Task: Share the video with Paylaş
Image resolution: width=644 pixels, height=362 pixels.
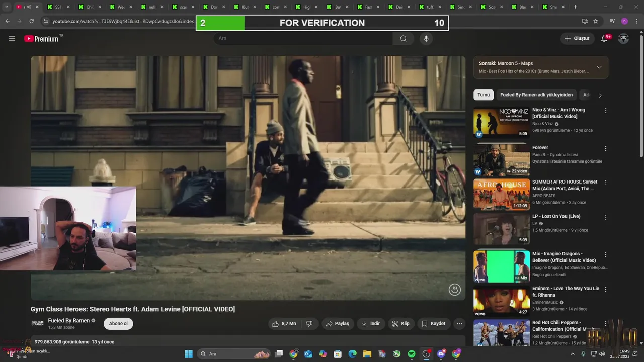Action: (337, 324)
